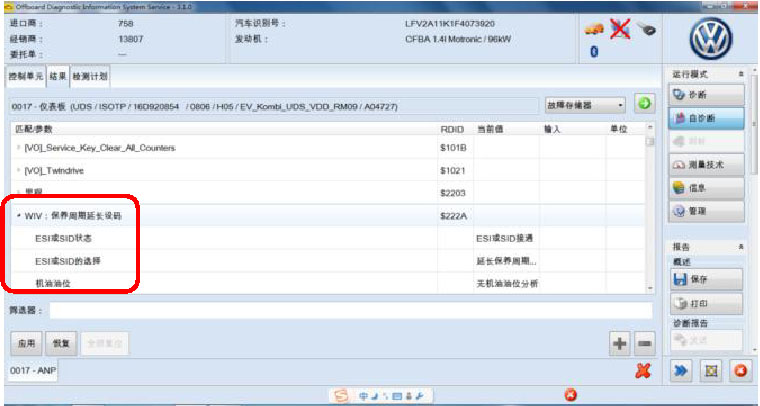Image resolution: width=760 pixels, height=406 pixels.
Task: Click the Bluetooth status icon
Action: pos(594,51)
